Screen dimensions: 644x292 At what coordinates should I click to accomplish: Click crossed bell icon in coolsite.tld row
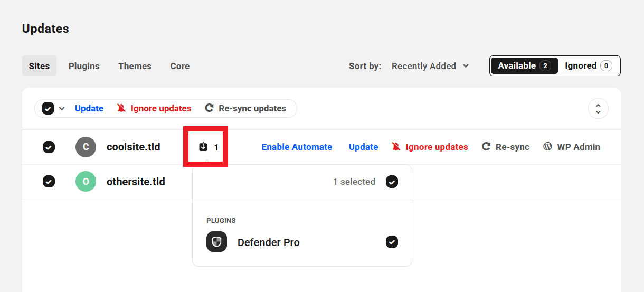coord(396,147)
